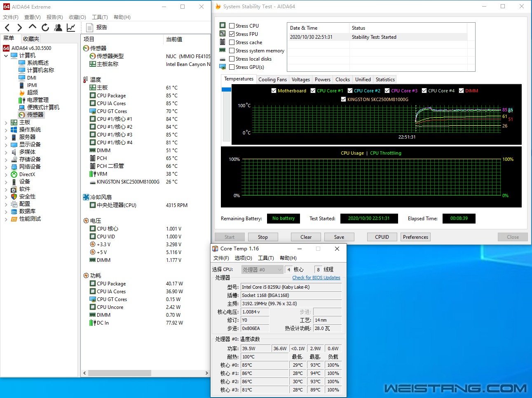Image resolution: width=532 pixels, height=398 pixels.
Task: Expand the 服务器 tree node
Action: pyautogui.click(x=6, y=137)
